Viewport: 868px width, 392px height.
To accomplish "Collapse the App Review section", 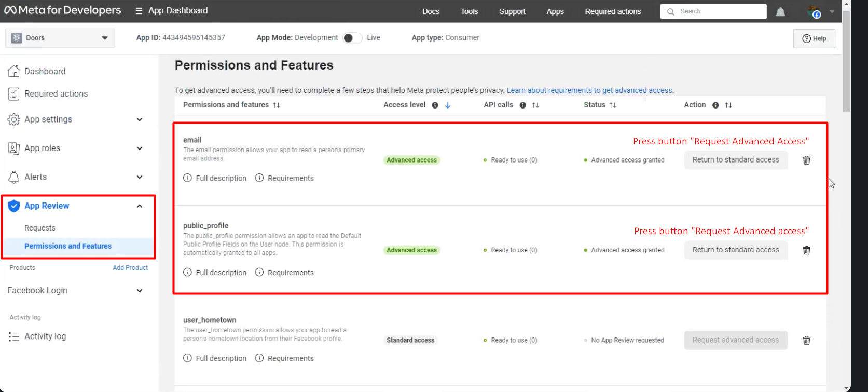I will [x=140, y=206].
